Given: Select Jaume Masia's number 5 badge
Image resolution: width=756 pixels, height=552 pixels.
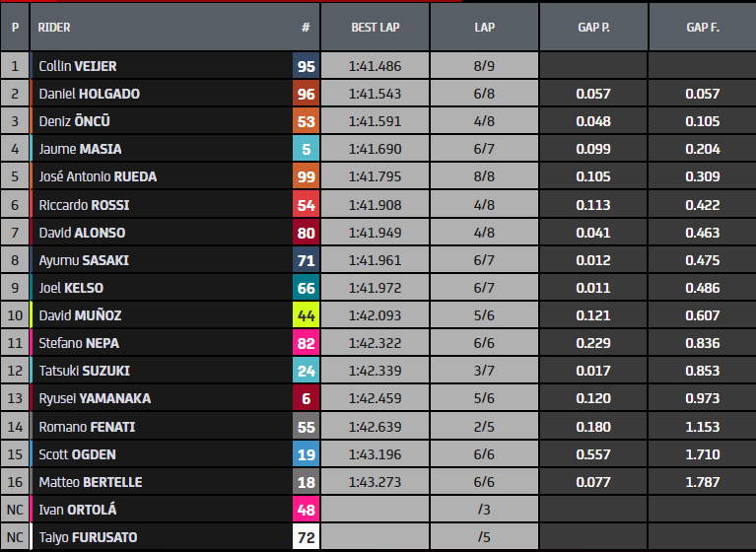Looking at the screenshot, I should pyautogui.click(x=306, y=150).
